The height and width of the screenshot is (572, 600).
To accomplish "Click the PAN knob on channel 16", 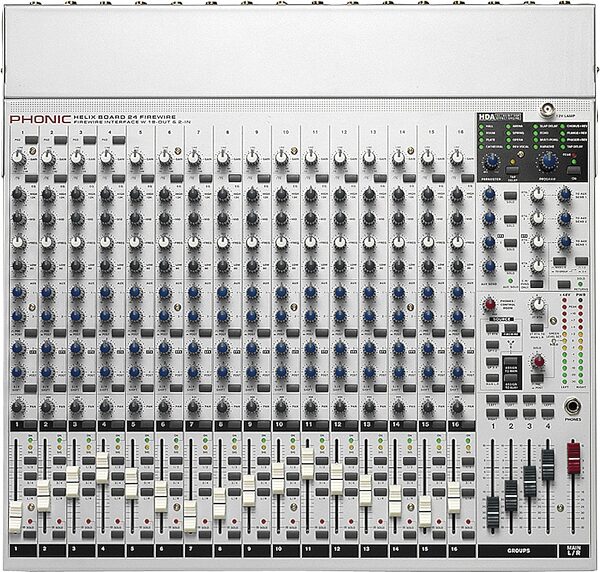I will [457, 407].
